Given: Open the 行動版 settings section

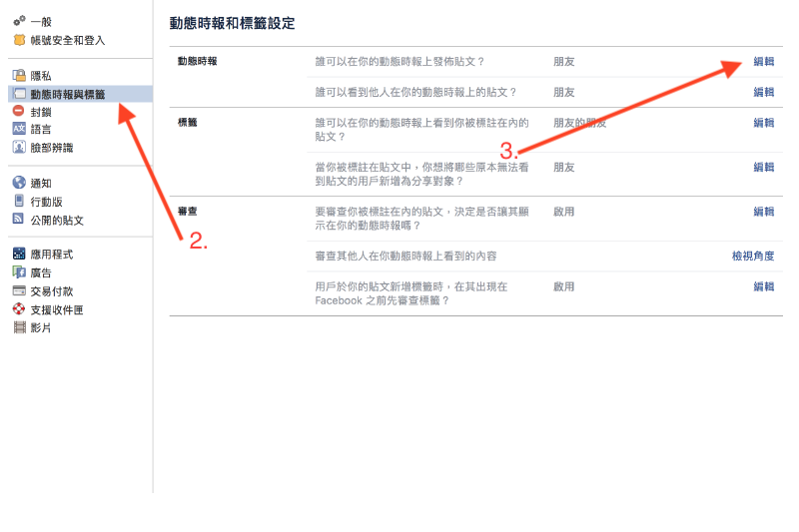Looking at the screenshot, I should [x=46, y=202].
